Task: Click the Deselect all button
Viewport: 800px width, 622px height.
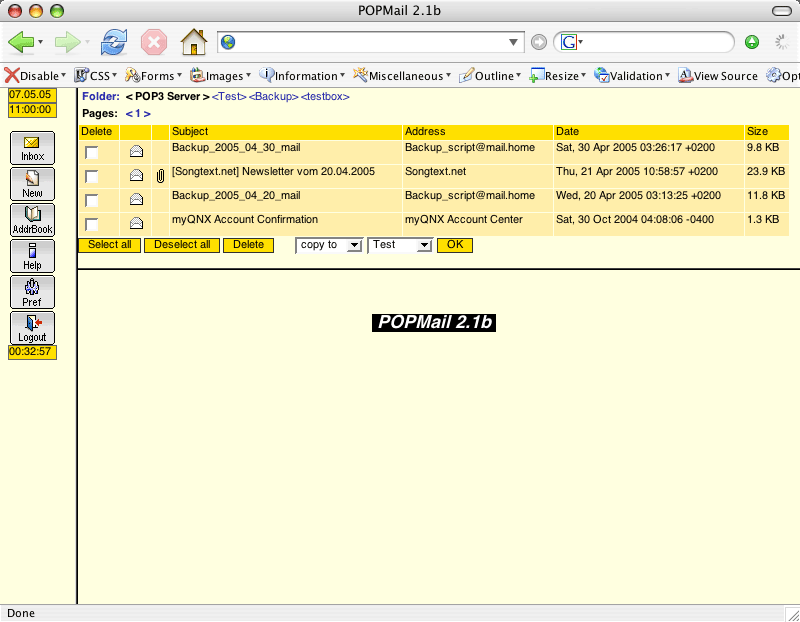Action: pyautogui.click(x=182, y=245)
